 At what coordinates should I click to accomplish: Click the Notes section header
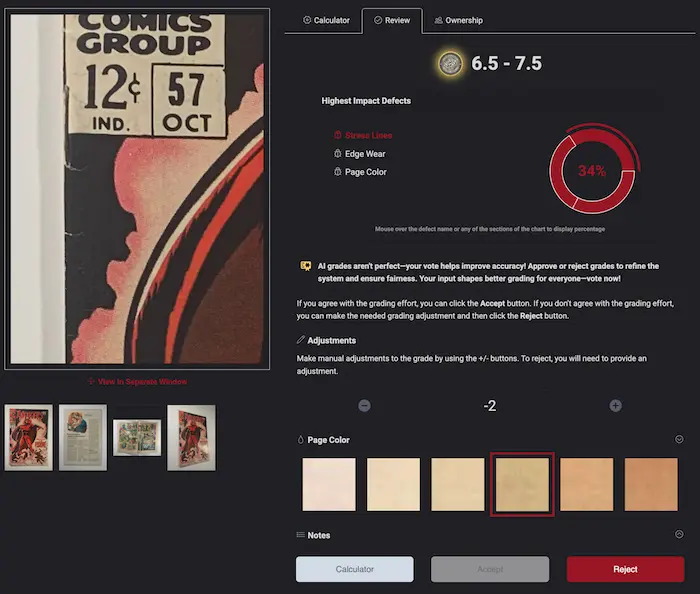point(319,535)
